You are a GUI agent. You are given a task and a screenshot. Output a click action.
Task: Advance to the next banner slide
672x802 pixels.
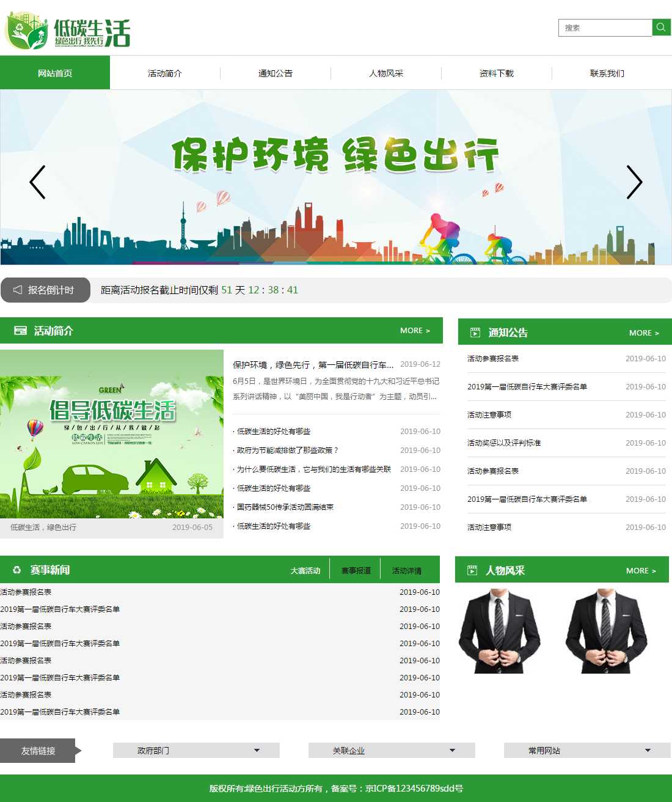coord(634,182)
